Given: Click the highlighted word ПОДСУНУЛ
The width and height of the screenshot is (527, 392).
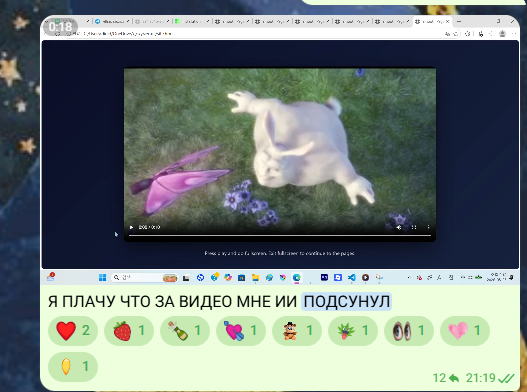Looking at the screenshot, I should pyautogui.click(x=347, y=302).
